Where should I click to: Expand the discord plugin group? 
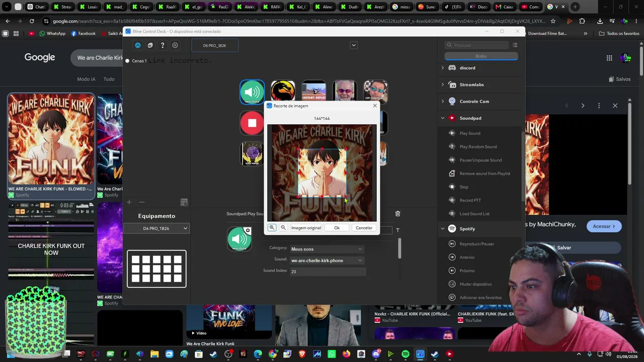[x=443, y=68]
